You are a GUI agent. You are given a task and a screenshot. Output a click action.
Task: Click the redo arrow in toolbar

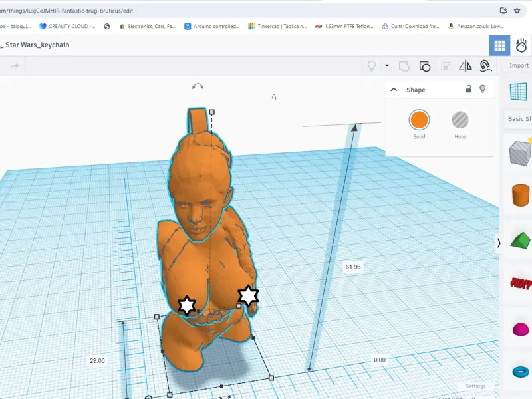pyautogui.click(x=15, y=66)
